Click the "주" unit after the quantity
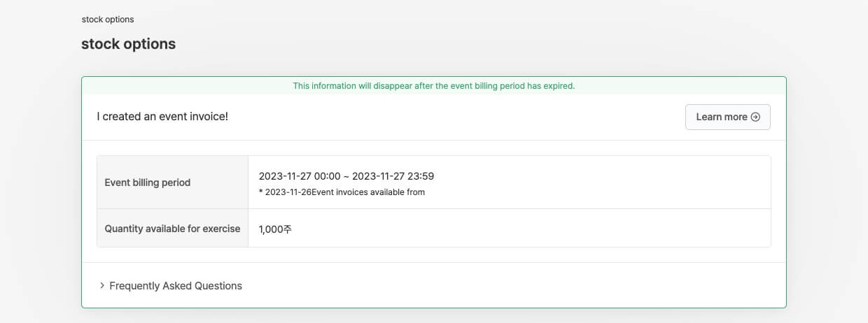The width and height of the screenshot is (868, 323). pyautogui.click(x=288, y=229)
